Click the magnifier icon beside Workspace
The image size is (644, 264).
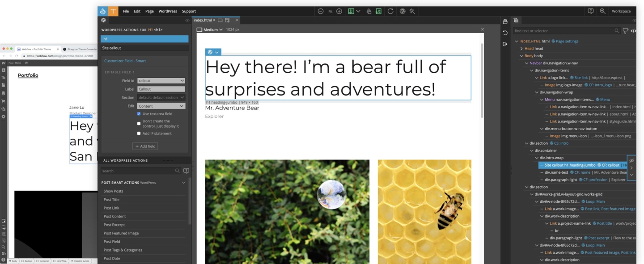tap(602, 11)
